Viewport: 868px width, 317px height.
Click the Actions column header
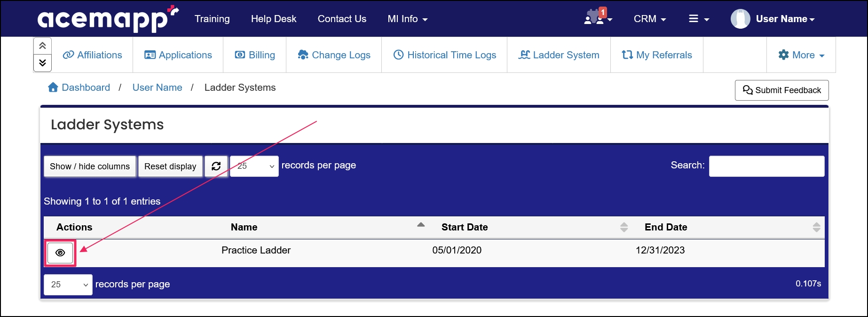pos(74,227)
